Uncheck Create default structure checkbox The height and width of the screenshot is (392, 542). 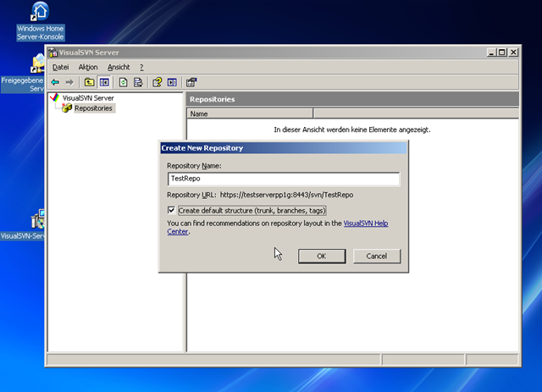[x=171, y=210]
